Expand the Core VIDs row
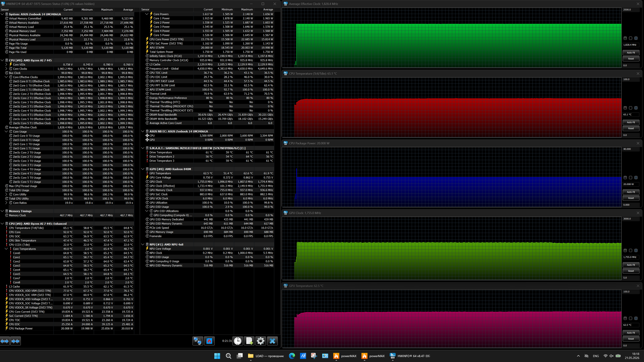Screen dimensions: 644x362 6,65
